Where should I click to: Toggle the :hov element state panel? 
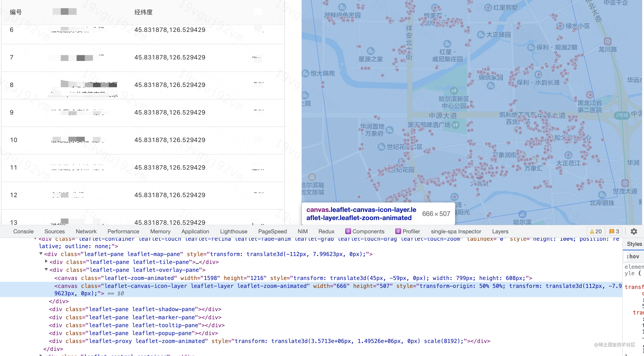(x=633, y=256)
